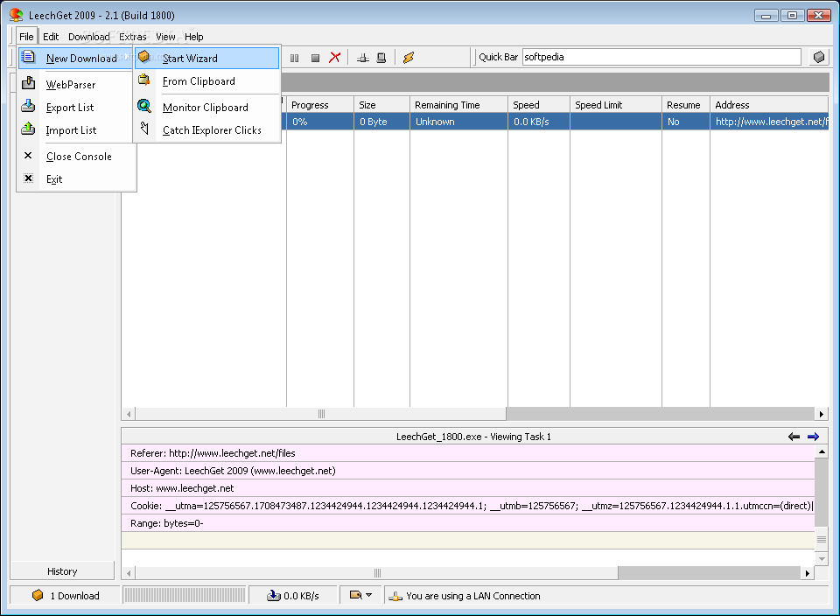This screenshot has height=616, width=840.
Task: Click the Import List icon
Action: 28,129
